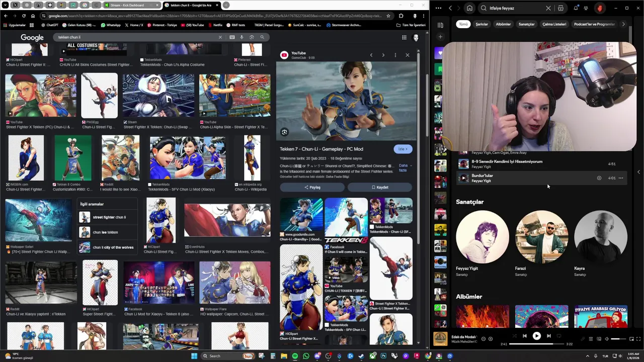Show next image in Google preview
The width and height of the screenshot is (644, 362).
(383, 55)
